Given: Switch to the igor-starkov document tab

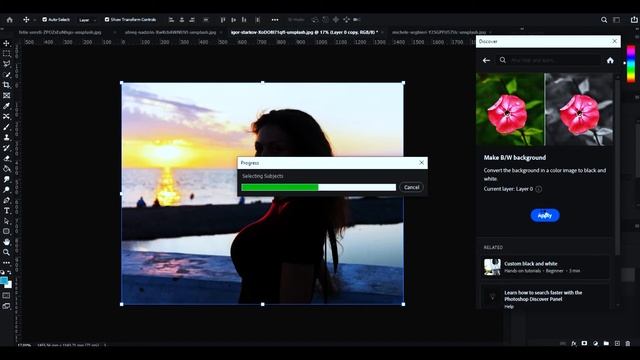Looking at the screenshot, I should (x=304, y=32).
